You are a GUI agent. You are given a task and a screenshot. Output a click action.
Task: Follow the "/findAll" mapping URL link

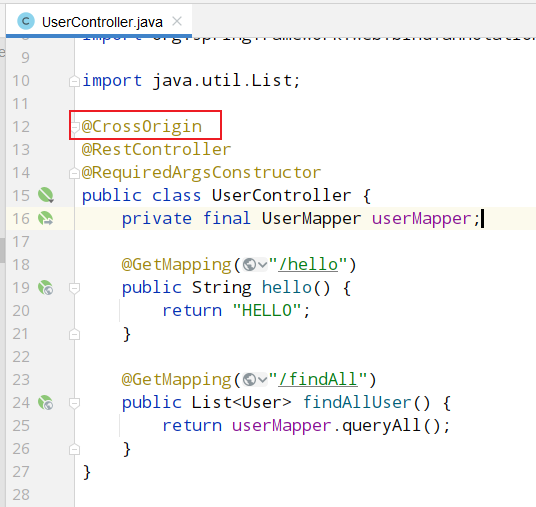click(318, 379)
